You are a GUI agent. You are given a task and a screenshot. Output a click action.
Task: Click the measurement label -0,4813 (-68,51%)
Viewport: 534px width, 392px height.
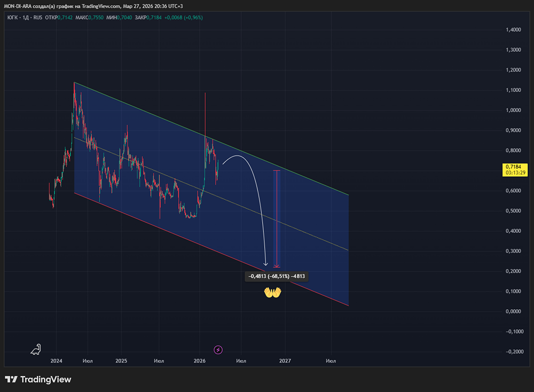(x=277, y=276)
